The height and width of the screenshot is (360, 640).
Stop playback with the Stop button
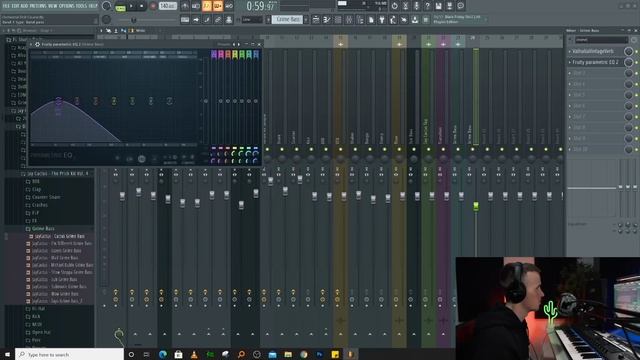pyautogui.click(x=142, y=6)
